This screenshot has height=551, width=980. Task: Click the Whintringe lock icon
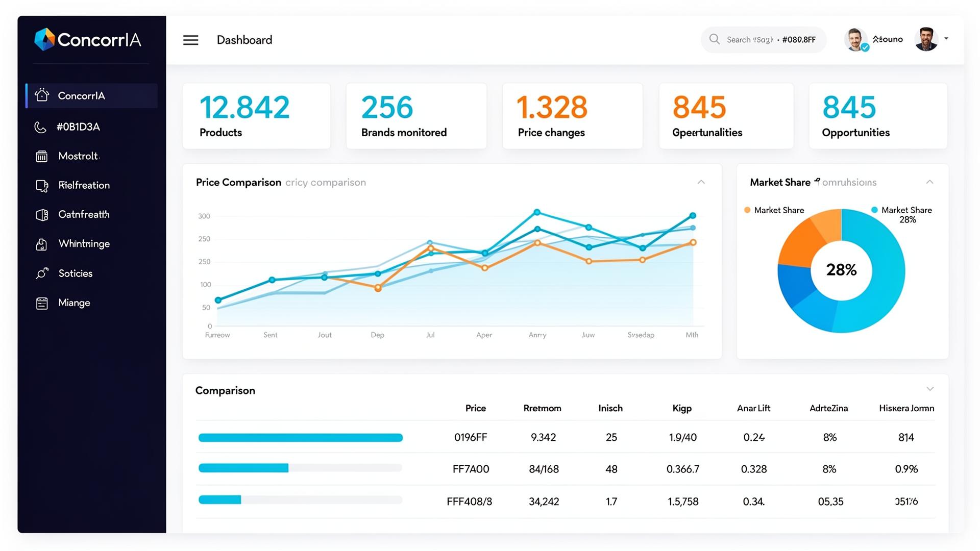(42, 244)
